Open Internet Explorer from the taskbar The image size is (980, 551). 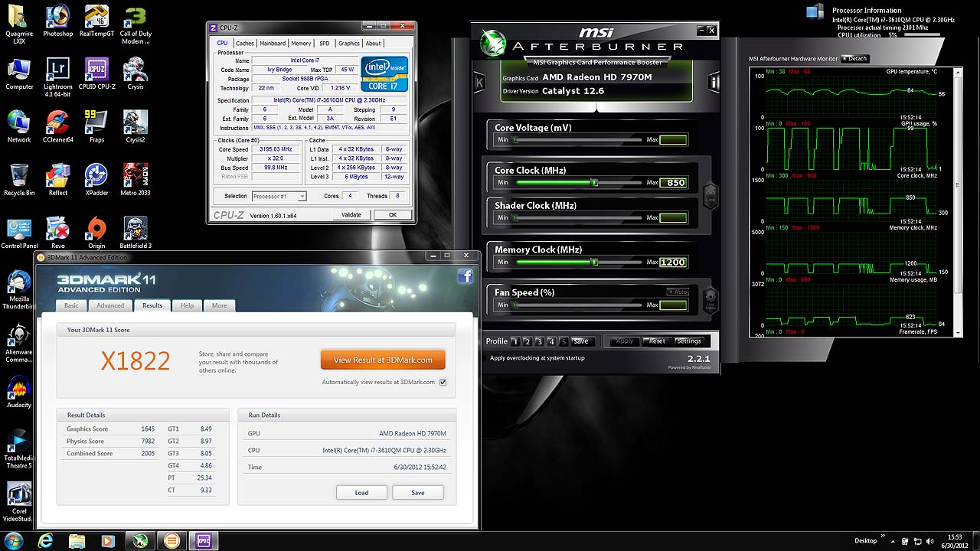(46, 541)
